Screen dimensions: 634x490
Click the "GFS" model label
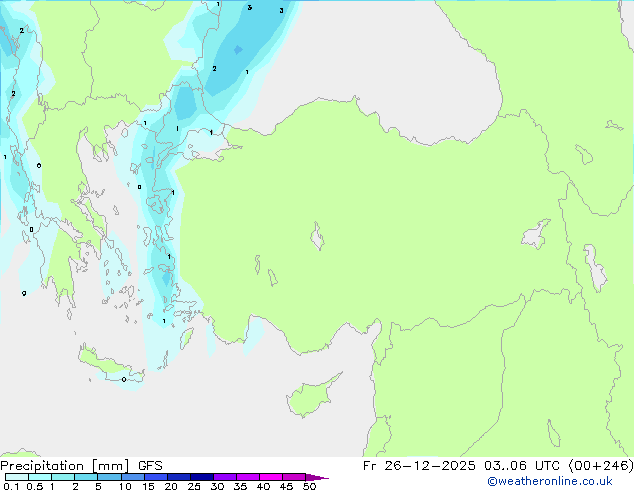pos(150,466)
